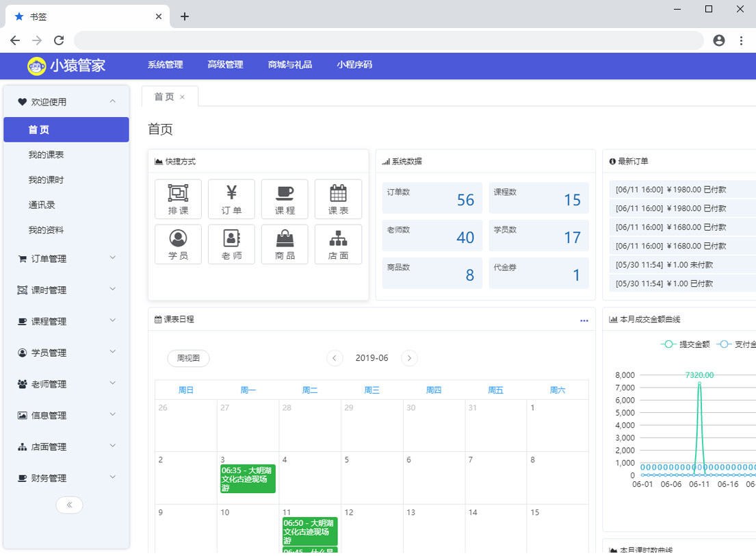The image size is (756, 556).
Task: Click the 老师数 40 data card
Action: point(432,236)
